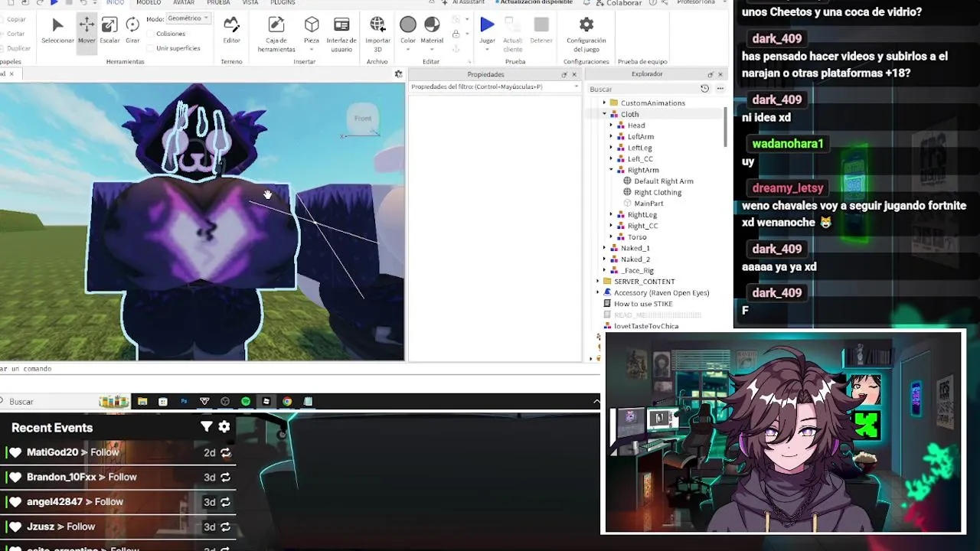Pick the Girar rotate tool
980x551 pixels.
132,31
